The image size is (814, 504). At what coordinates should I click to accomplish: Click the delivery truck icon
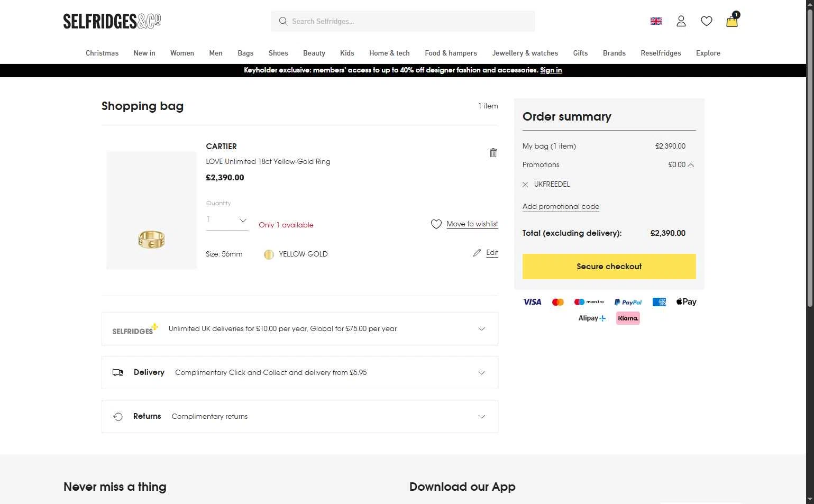click(118, 373)
